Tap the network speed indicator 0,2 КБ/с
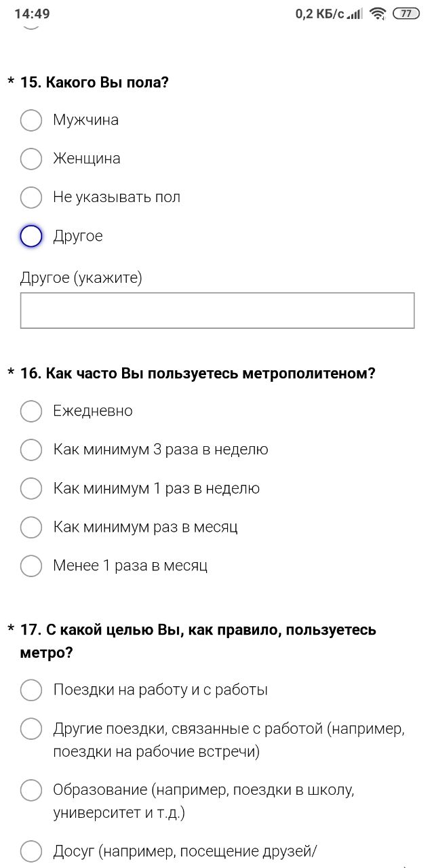This screenshot has height=868, width=434. [x=319, y=14]
